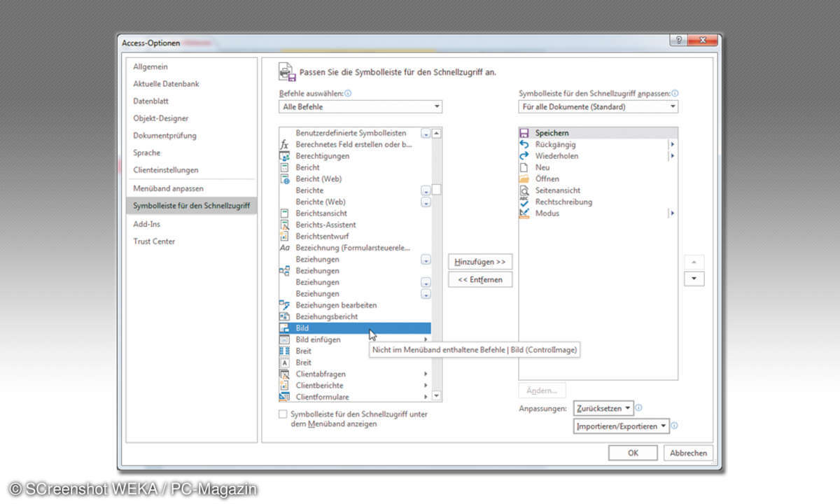
Task: Select the Modus icon
Action: (524, 213)
